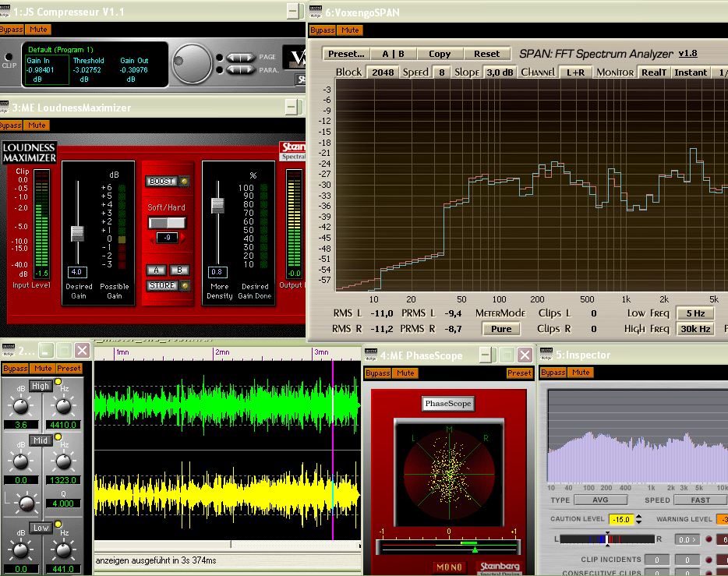
Task: Select the High band button in EQ
Action: pos(41,386)
